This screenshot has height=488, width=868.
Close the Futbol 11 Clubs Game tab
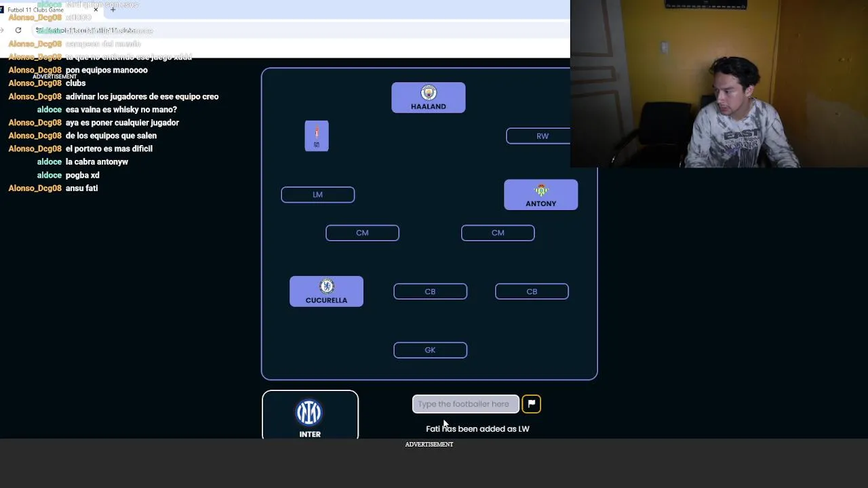[96, 9]
